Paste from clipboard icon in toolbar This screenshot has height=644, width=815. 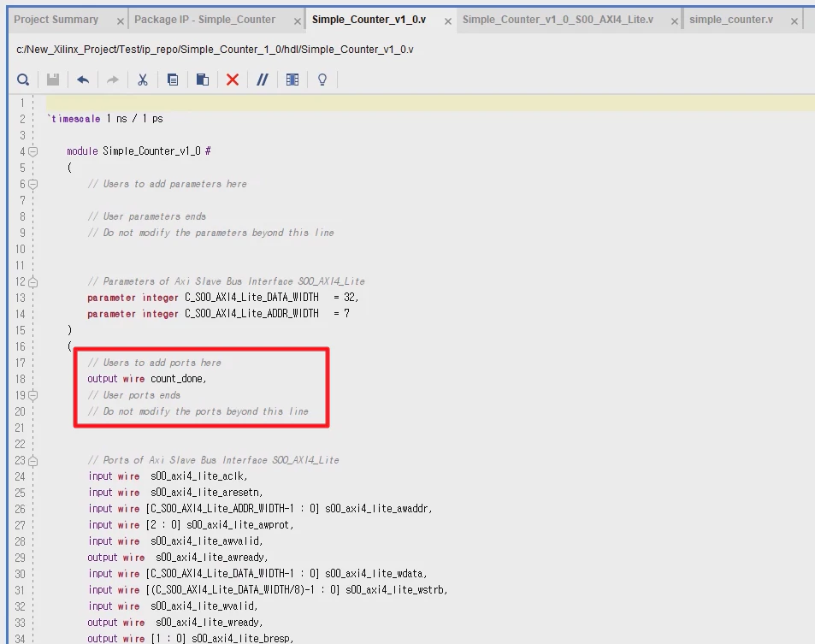coord(202,80)
